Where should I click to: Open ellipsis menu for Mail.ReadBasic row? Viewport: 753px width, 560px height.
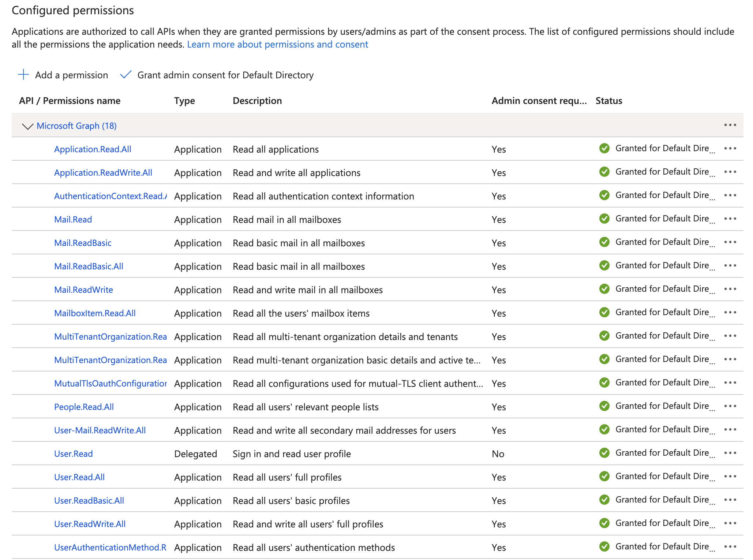coord(730,242)
